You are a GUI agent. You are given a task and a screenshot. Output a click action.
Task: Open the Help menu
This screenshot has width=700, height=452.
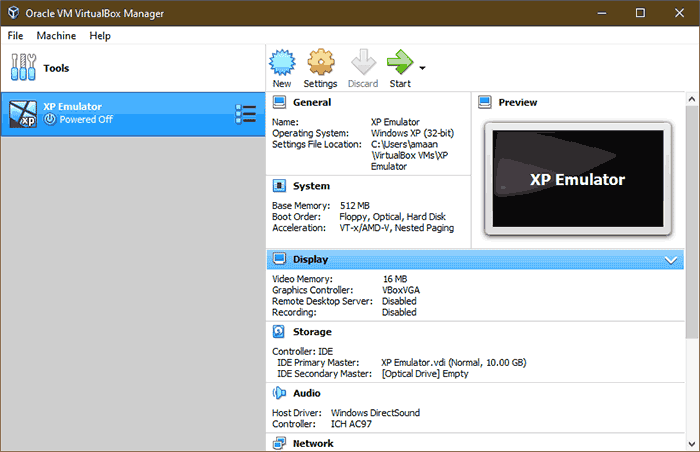click(x=100, y=36)
